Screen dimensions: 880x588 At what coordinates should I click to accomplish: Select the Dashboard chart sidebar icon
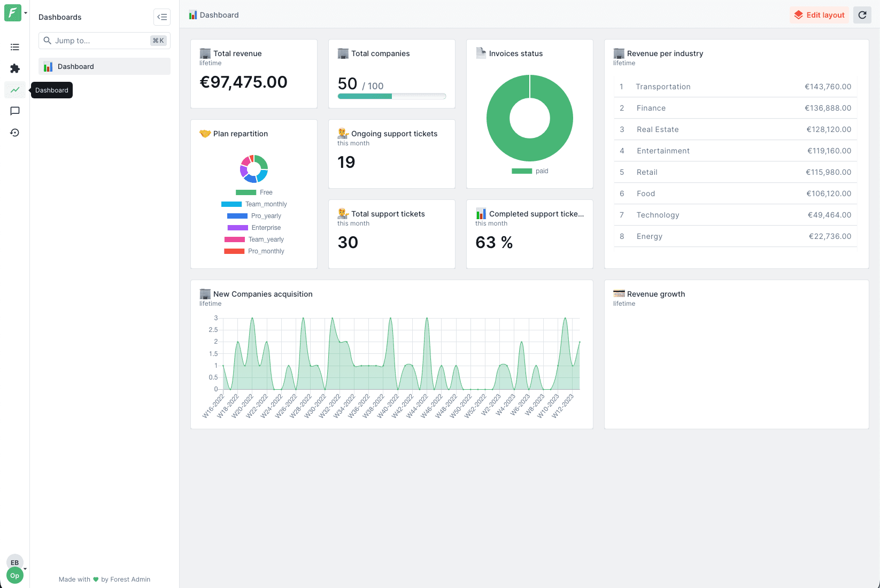15,90
